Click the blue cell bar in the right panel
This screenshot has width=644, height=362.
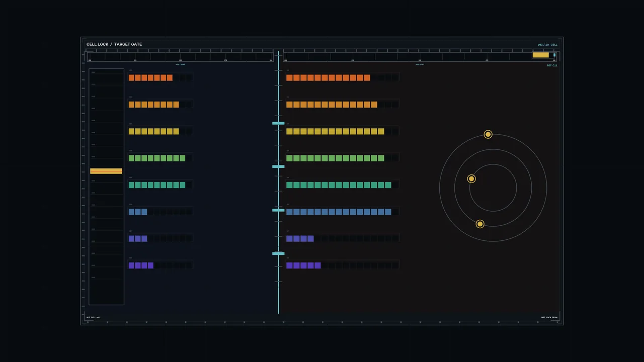343,212
